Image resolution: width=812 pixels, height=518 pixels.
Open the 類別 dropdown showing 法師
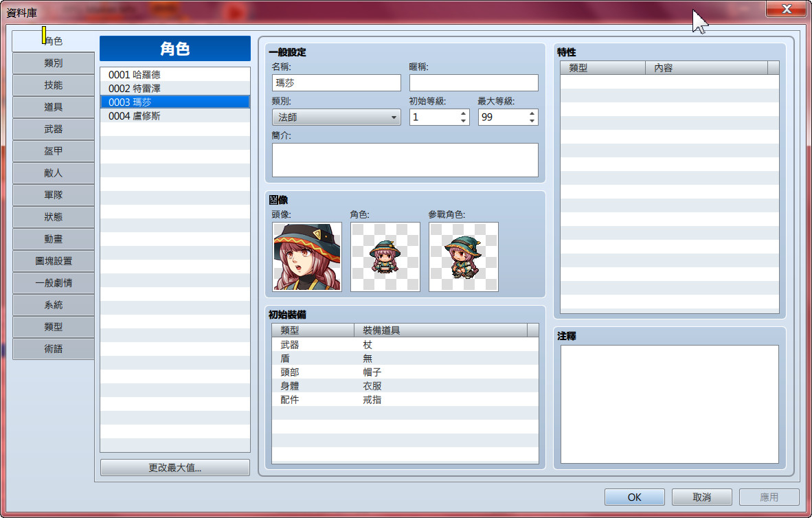[337, 117]
